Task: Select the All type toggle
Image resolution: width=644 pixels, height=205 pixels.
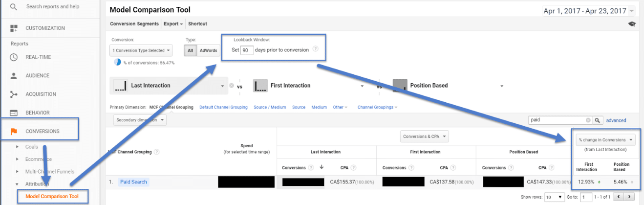Action: [x=190, y=50]
